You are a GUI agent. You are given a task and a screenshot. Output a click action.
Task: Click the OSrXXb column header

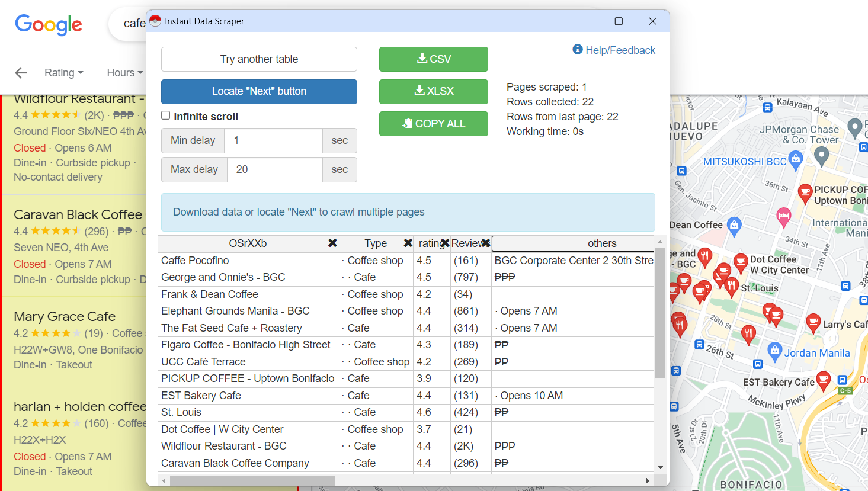pos(248,243)
